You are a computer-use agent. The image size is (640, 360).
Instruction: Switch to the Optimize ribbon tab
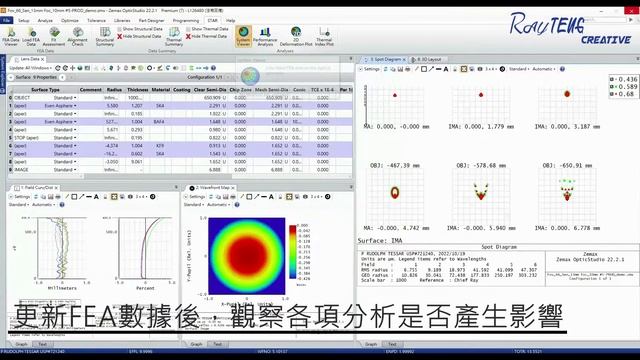(x=70, y=20)
